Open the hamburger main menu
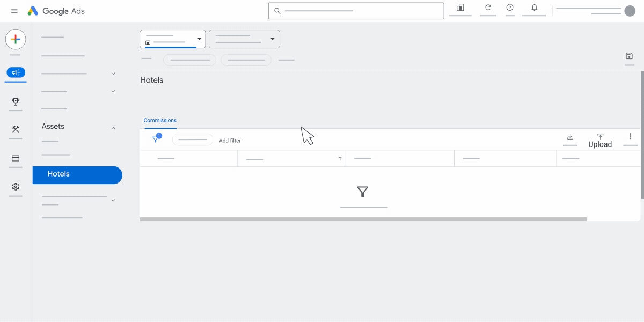 coord(14,11)
